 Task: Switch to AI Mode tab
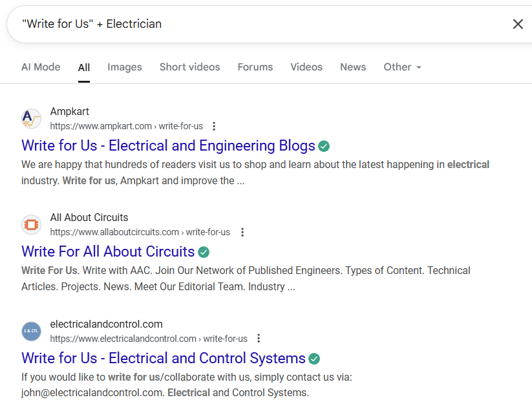41,67
